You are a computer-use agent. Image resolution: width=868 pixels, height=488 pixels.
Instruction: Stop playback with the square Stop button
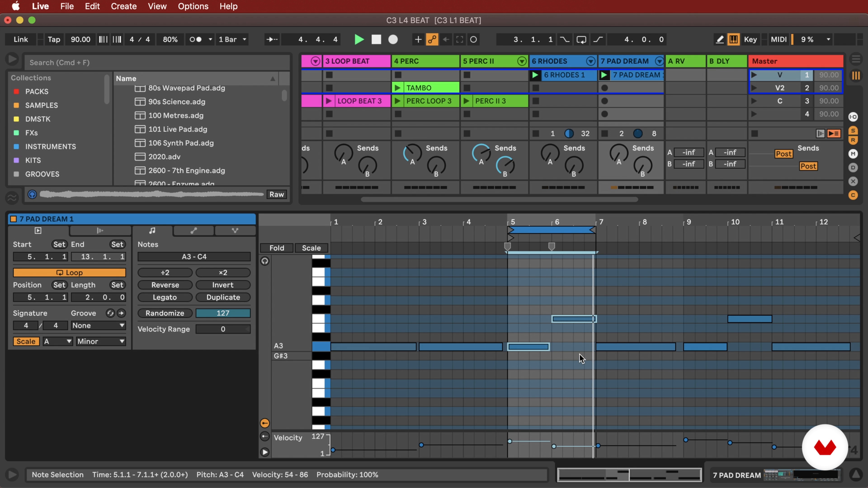[x=376, y=39]
